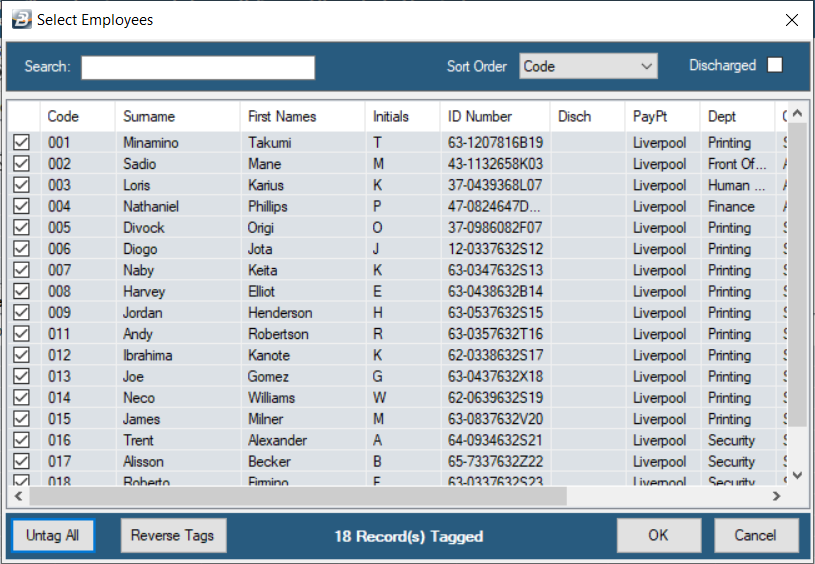Untick the checkbox for employee 008 Harvey
This screenshot has width=815, height=564.
(21, 291)
